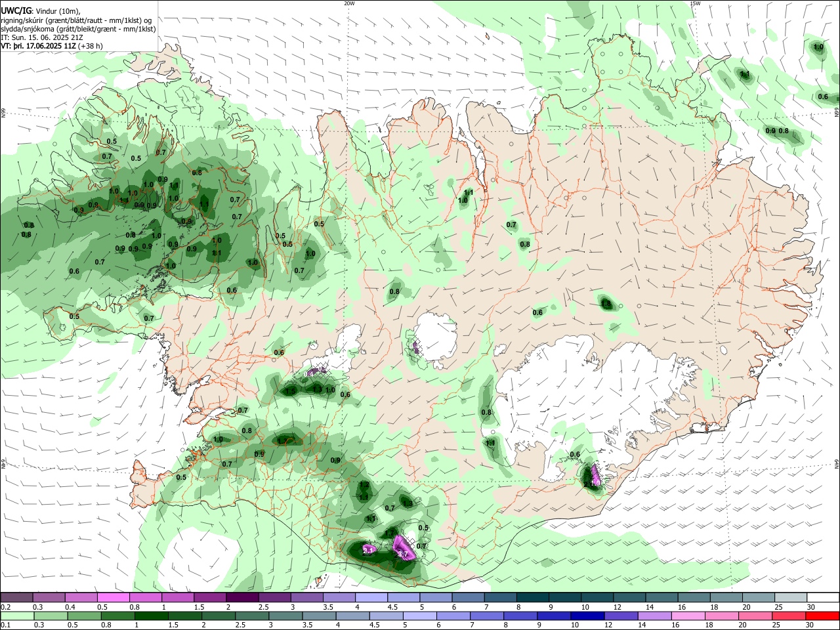
Task: Pick the rain legend swatch starting at 0.3
Action: coord(50,616)
